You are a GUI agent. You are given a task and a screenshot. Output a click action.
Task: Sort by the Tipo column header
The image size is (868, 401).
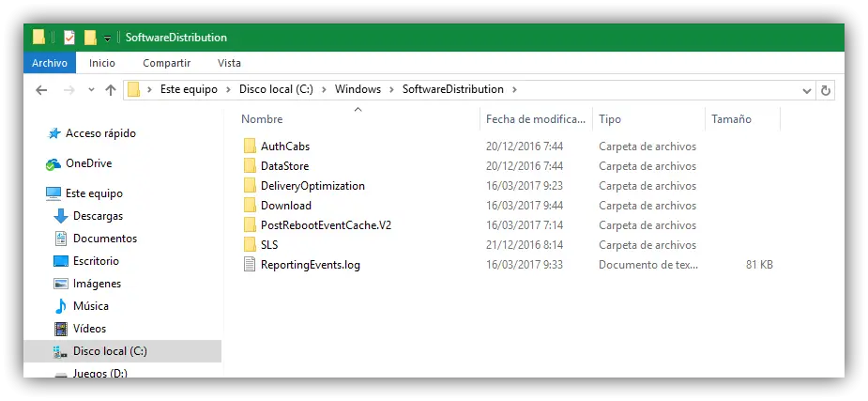pyautogui.click(x=610, y=119)
